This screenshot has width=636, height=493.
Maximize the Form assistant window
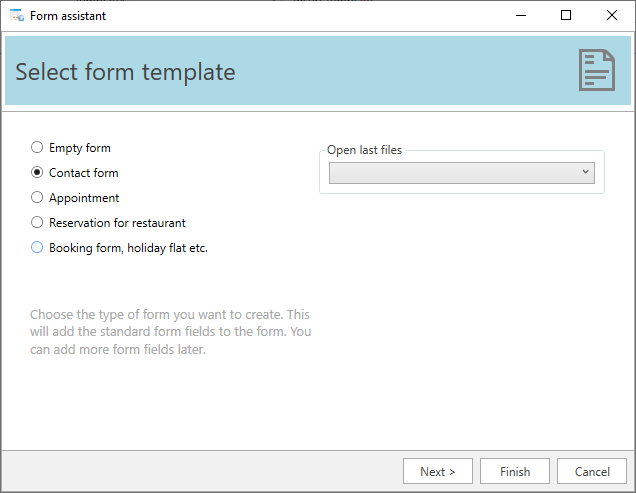(566, 15)
